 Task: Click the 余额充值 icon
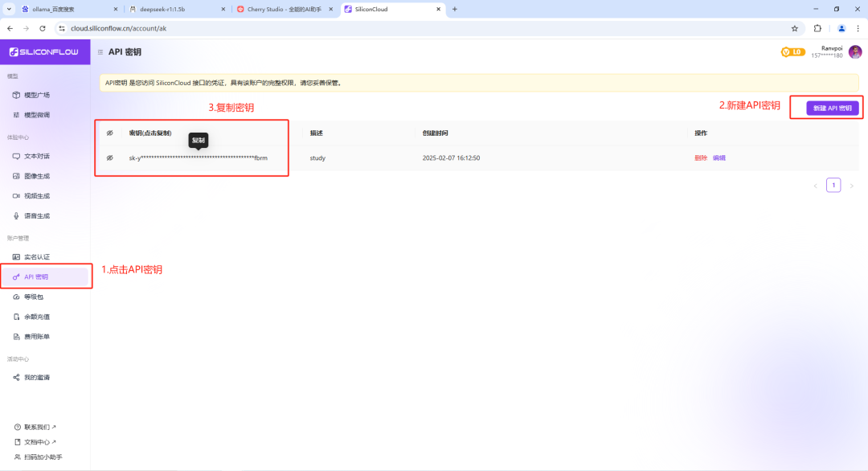(x=16, y=317)
